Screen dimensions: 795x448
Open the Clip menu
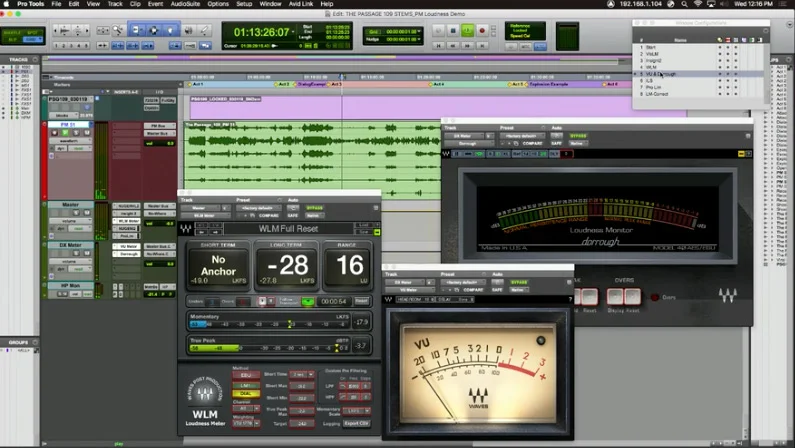point(135,4)
